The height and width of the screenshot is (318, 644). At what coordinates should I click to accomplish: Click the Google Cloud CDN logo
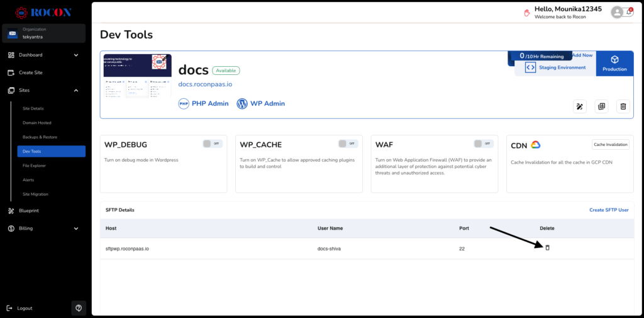[535, 145]
